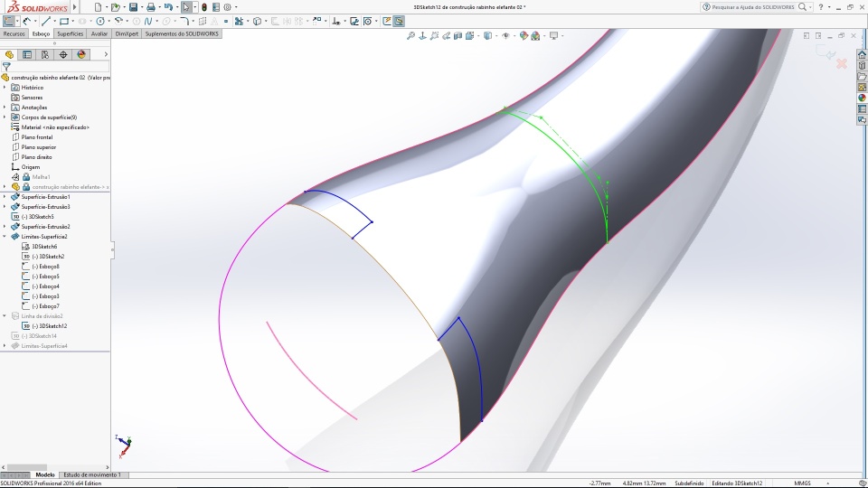Click the New document icon

click(98, 7)
